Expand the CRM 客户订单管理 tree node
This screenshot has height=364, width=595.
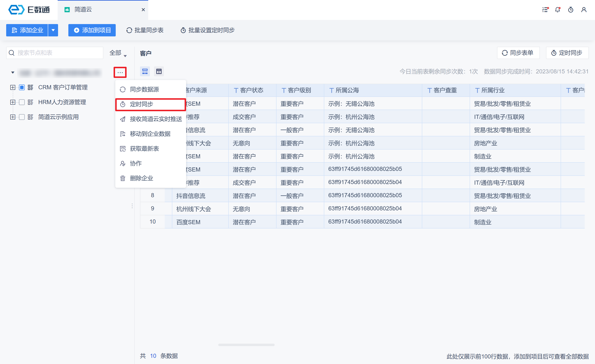pos(13,87)
